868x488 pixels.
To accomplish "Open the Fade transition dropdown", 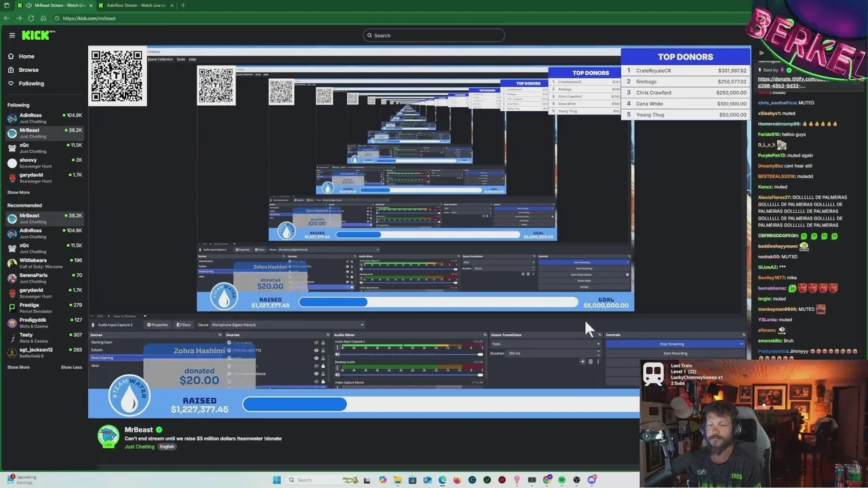I will point(546,344).
